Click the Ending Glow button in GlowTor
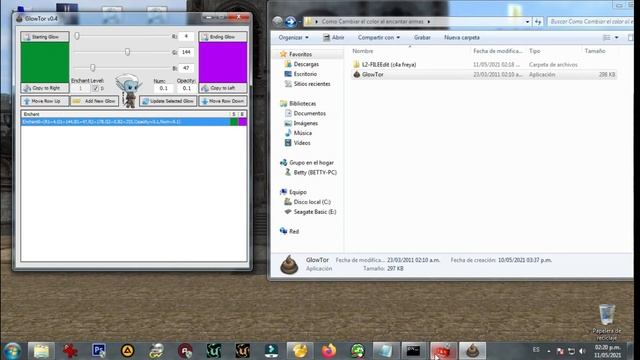The image size is (640, 360). point(223,37)
